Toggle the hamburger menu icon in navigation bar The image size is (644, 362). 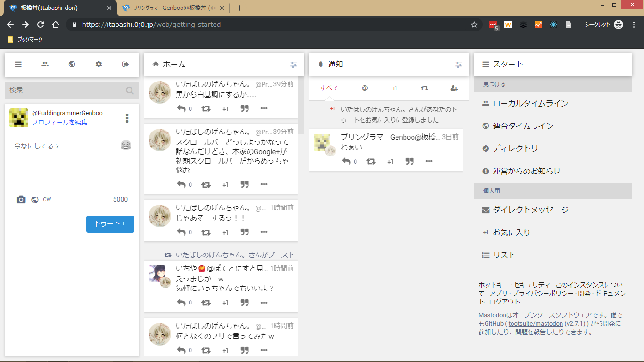pyautogui.click(x=18, y=65)
